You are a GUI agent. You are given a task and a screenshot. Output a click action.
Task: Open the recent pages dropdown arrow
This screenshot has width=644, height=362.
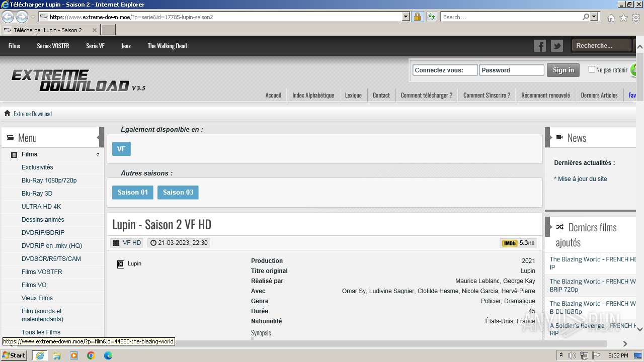pyautogui.click(x=33, y=17)
